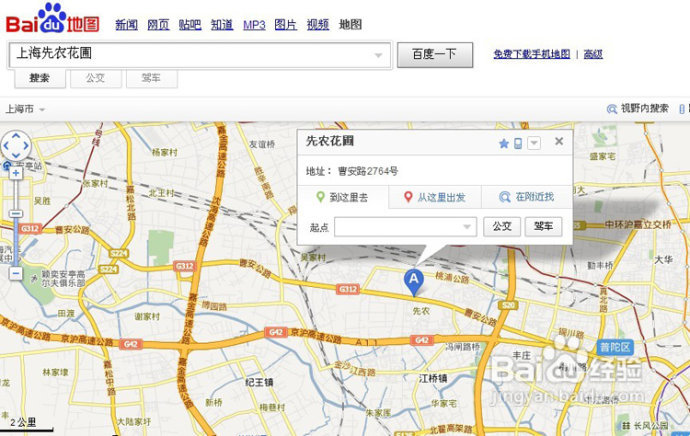Open the 知道 link

click(x=222, y=25)
